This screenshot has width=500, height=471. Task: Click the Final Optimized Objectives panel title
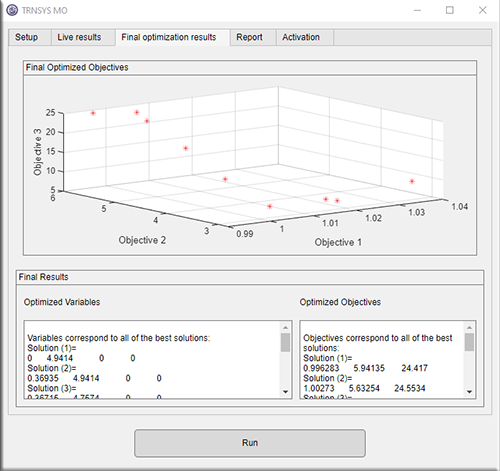coord(77,67)
